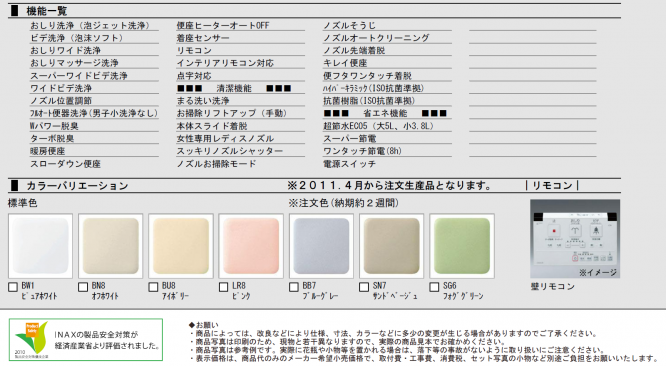Check the BU8 アイボリー box

coord(153,287)
